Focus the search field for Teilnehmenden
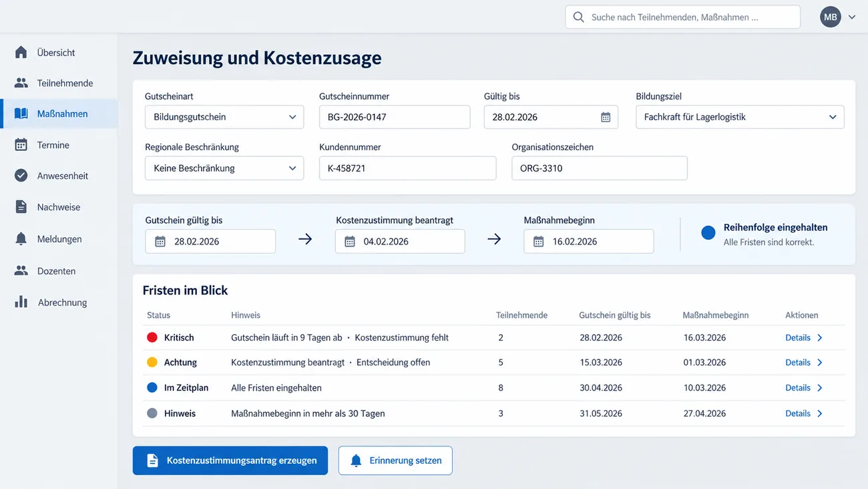Viewport: 868px width, 489px height. tap(683, 17)
